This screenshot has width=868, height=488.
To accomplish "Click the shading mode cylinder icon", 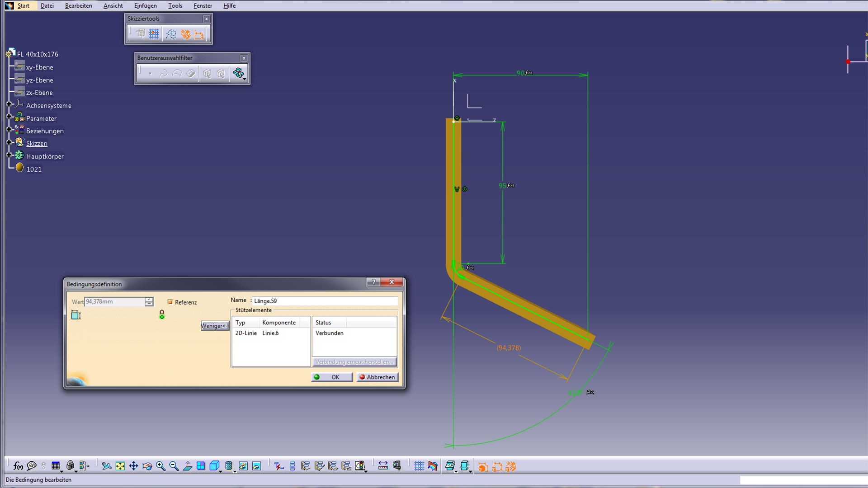I will 229,466.
